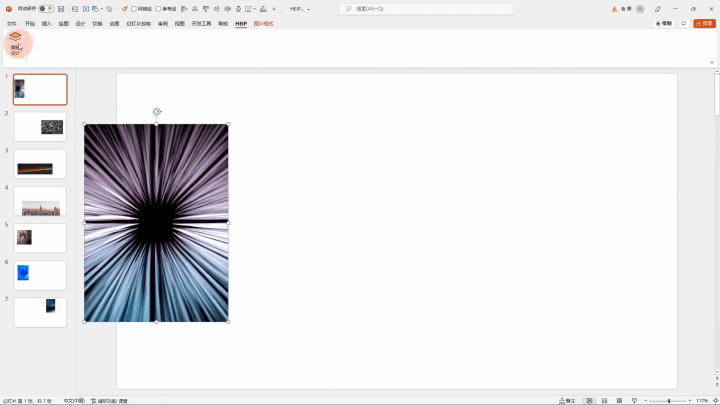The width and height of the screenshot is (720, 405).
Task: Click the 117% zoom level
Action: click(x=702, y=401)
